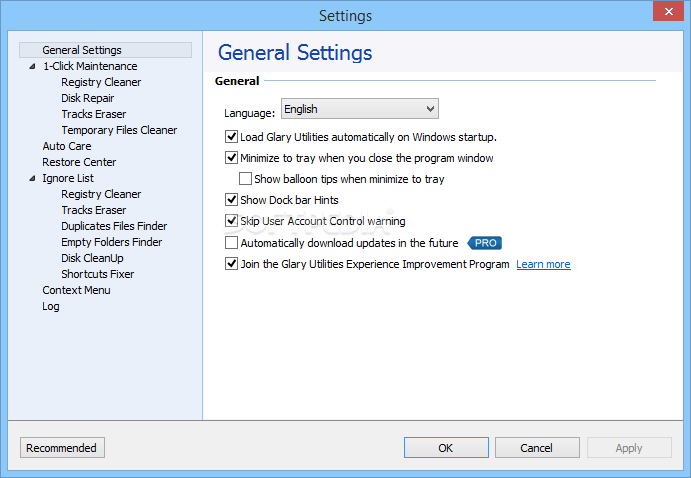Open Disk CleanUp ignore list
691x478 pixels.
pyautogui.click(x=92, y=258)
